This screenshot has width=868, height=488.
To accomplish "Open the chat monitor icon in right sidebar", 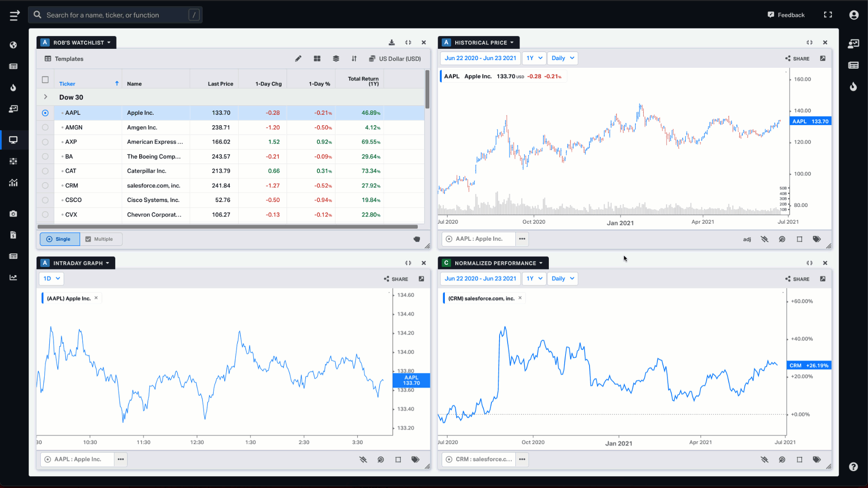I will 853,44.
